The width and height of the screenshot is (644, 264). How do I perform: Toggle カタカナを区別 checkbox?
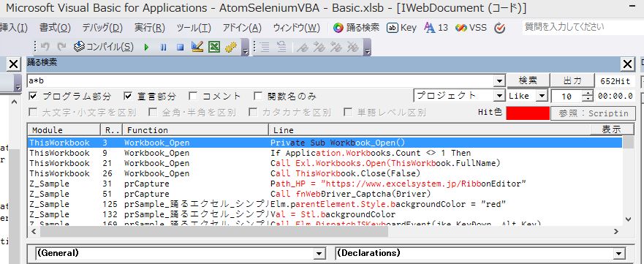coord(254,112)
